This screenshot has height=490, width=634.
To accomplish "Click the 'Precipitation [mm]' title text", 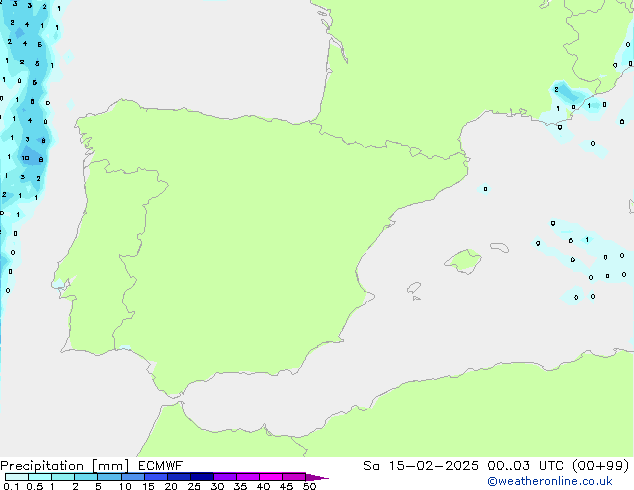I will (x=64, y=466).
